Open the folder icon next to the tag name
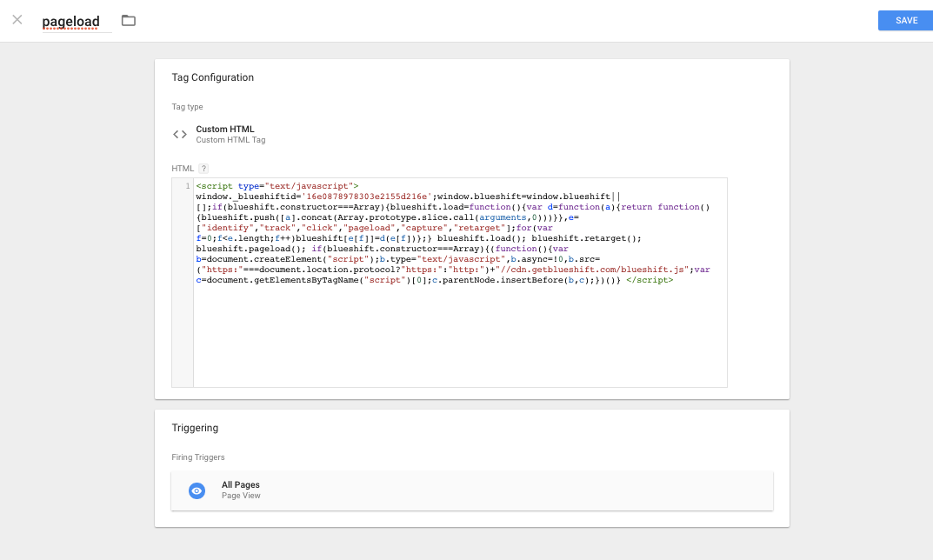Screen dimensions: 933x560 [x=129, y=20]
